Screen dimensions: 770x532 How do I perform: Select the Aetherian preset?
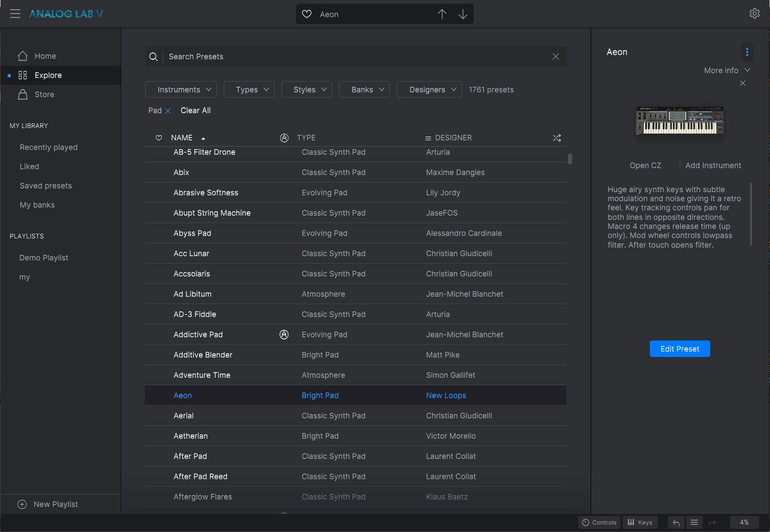pyautogui.click(x=356, y=436)
